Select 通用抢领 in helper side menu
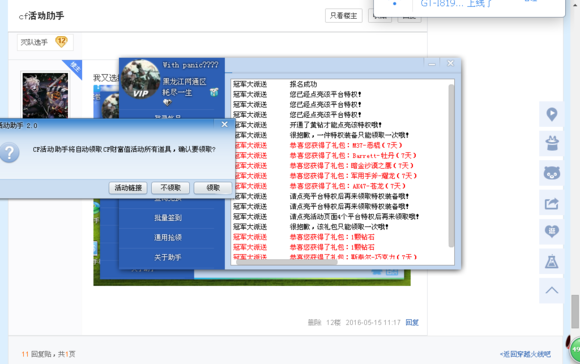580x364 pixels. tap(168, 237)
